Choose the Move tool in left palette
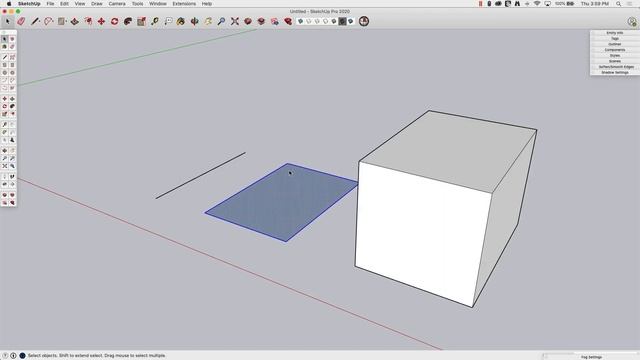This screenshot has height=360, width=640. pos(4,99)
